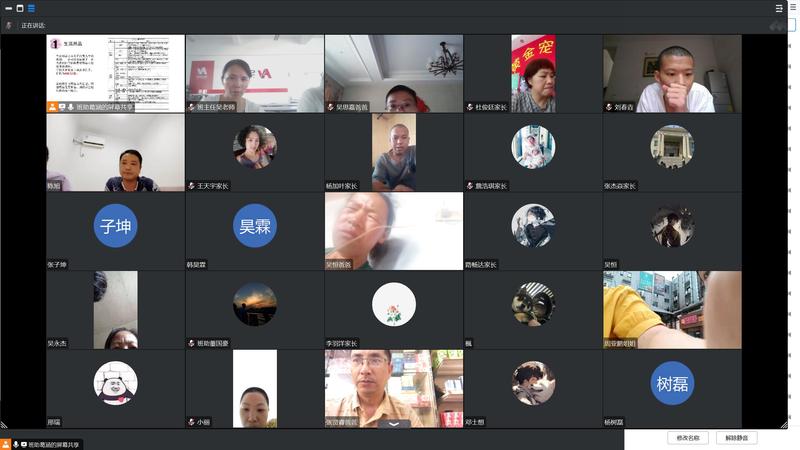
Task: Click the speaking indicator microphone icon
Action: [9, 25]
